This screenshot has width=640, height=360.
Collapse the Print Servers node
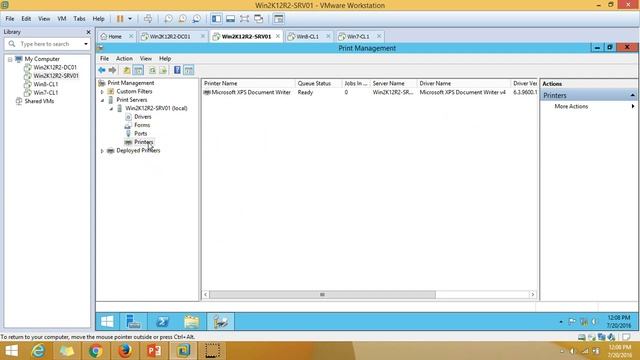click(x=102, y=100)
